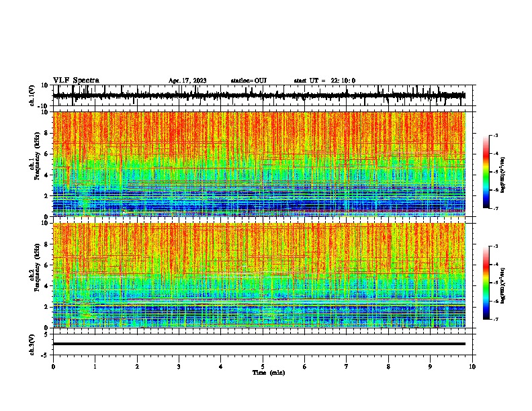Viewport: 532px width, 411px height.
Task: Click the time axis tick label "7"
Action: [x=346, y=367]
